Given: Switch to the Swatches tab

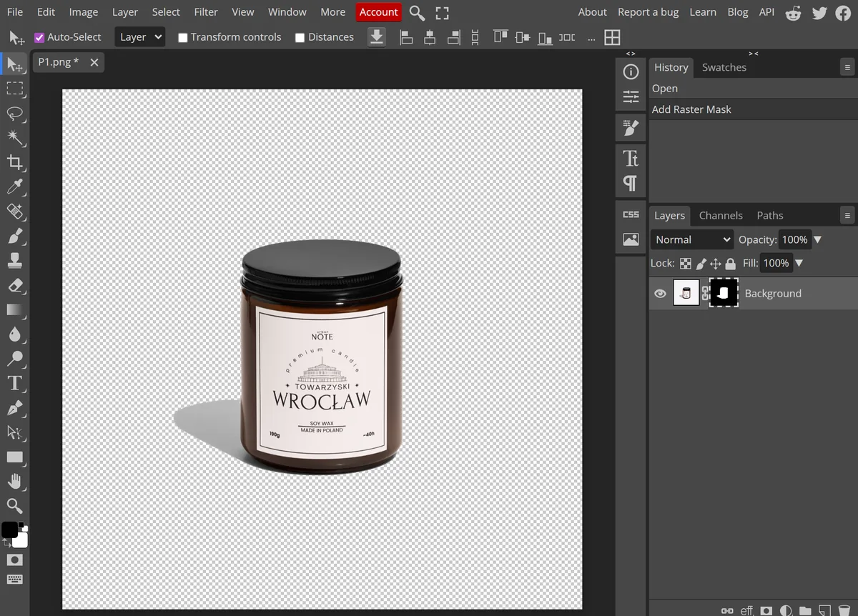Looking at the screenshot, I should (724, 67).
